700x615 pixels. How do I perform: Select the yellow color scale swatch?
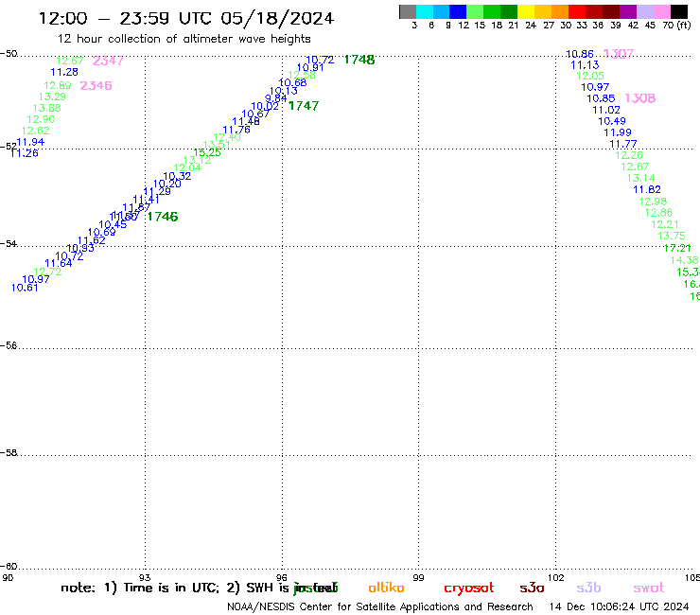point(526,11)
